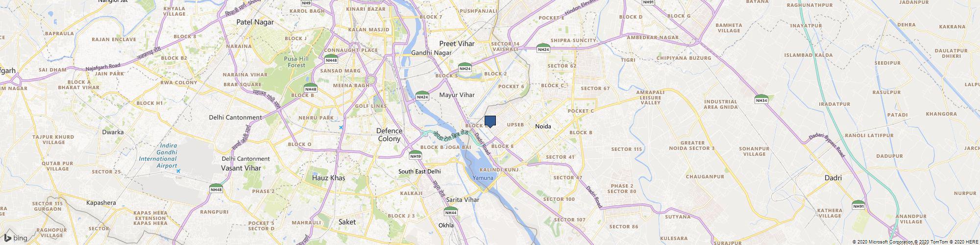This screenshot has width=980, height=245.
Task: Select the Preet Vihar label
Action: [x=457, y=44]
